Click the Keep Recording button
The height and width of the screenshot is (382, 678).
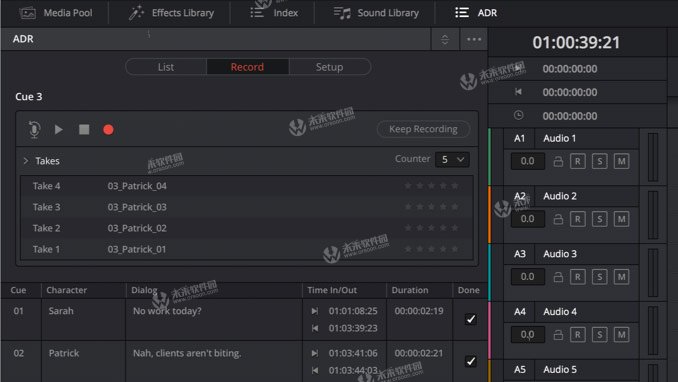click(x=423, y=129)
